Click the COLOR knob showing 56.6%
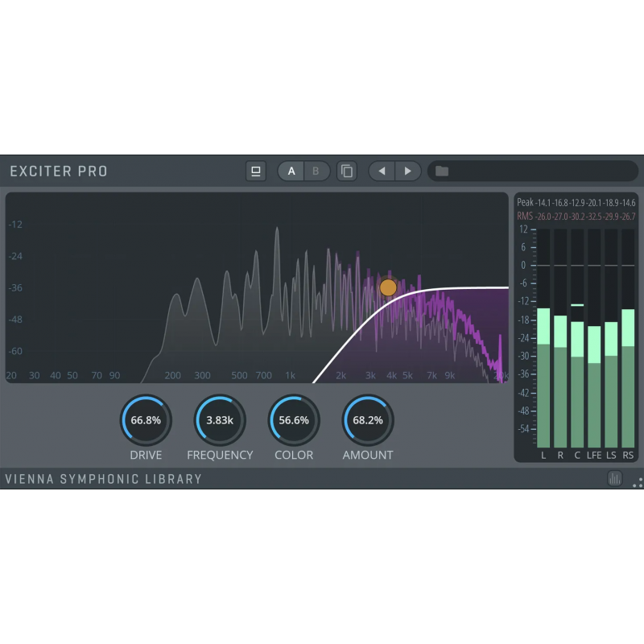 tap(294, 420)
